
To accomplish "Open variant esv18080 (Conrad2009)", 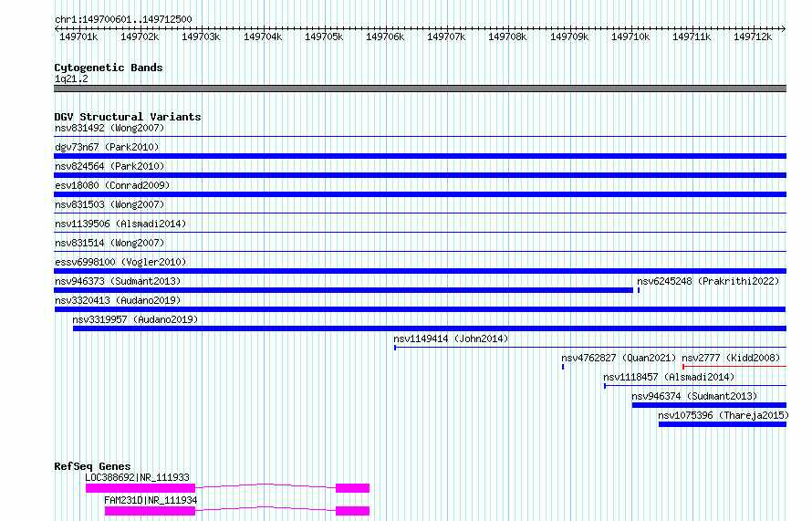I will point(112,185).
